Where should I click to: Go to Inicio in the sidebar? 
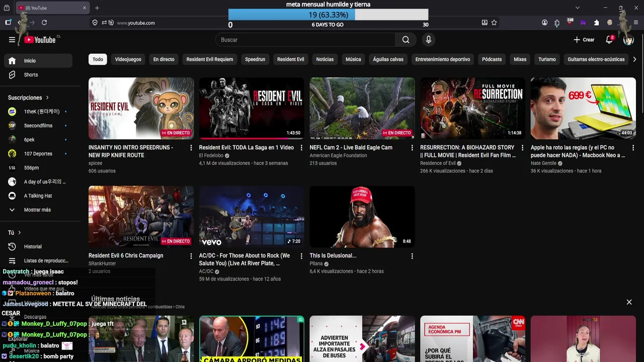tap(38, 61)
